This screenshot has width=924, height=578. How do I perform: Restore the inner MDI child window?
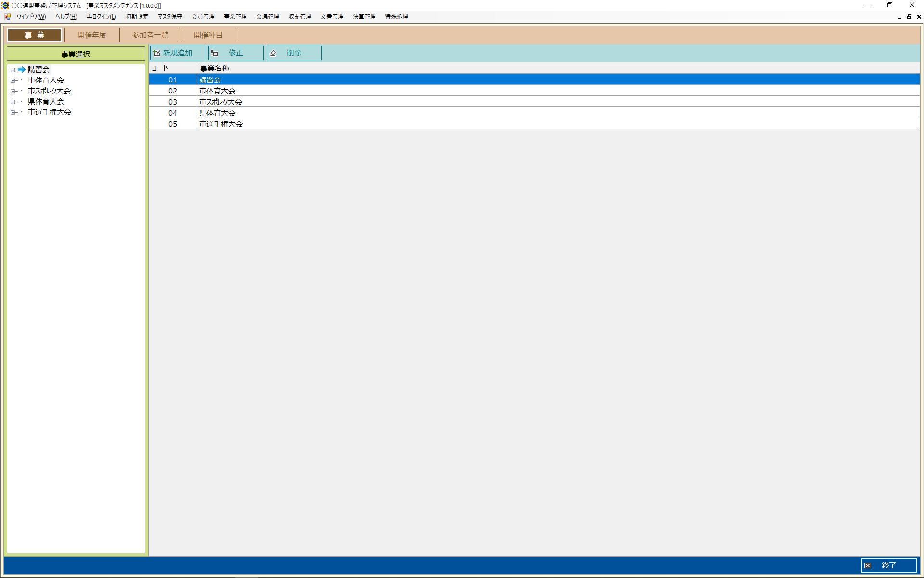909,17
